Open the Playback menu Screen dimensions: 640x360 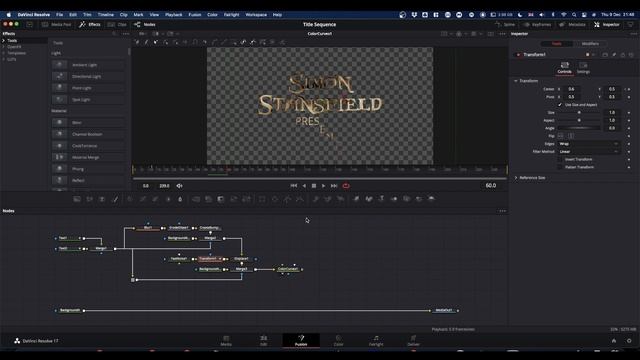(x=173, y=15)
